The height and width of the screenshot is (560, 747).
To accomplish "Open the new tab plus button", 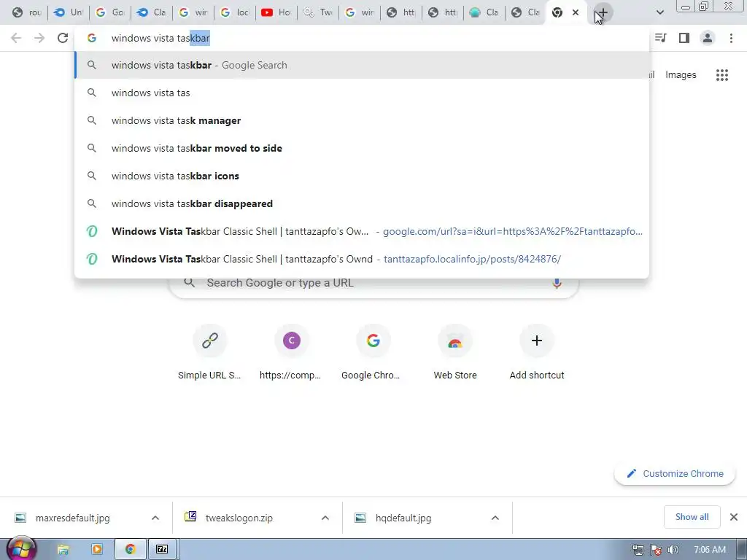I will click(603, 12).
